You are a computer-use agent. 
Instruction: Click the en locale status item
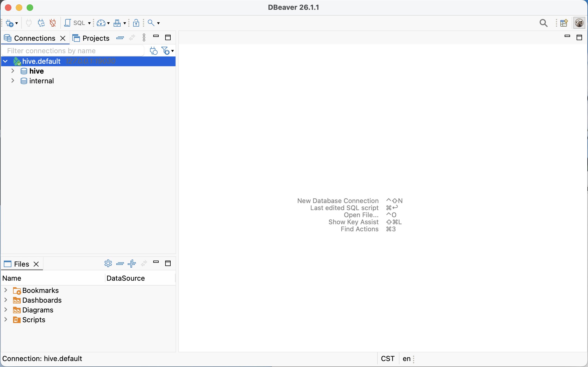tap(406, 359)
